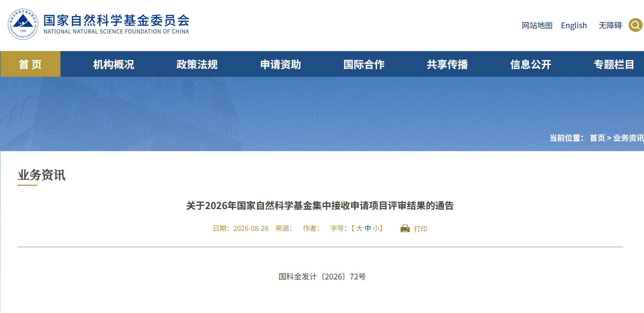Click the article title about 2026年 评审结果

[x=320, y=206]
